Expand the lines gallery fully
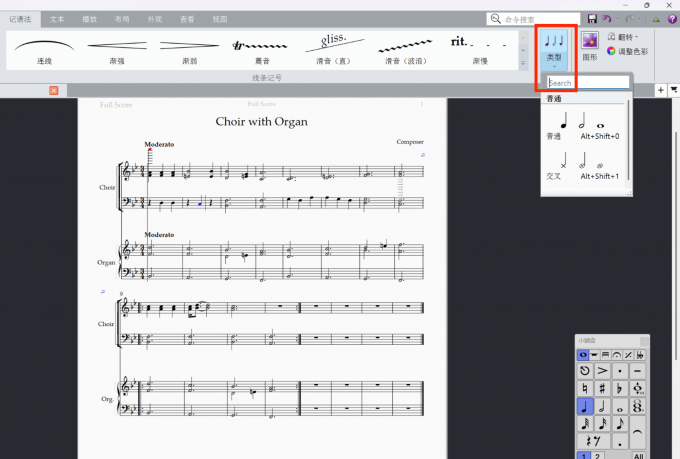680x459 pixels. tap(523, 64)
